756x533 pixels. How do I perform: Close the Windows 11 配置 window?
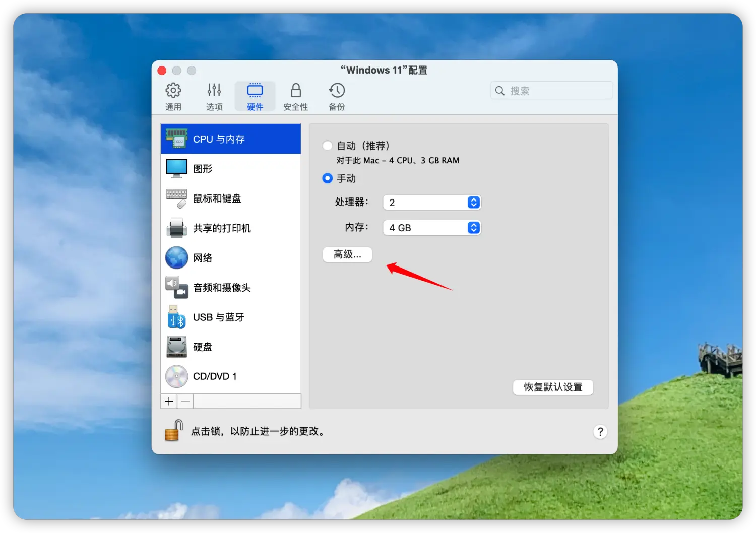coord(162,71)
